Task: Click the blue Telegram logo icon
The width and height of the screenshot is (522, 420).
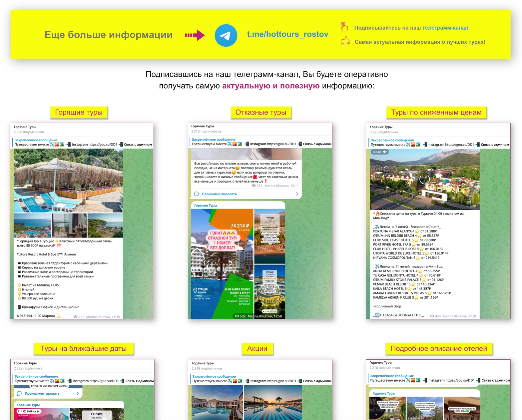Action: [226, 35]
